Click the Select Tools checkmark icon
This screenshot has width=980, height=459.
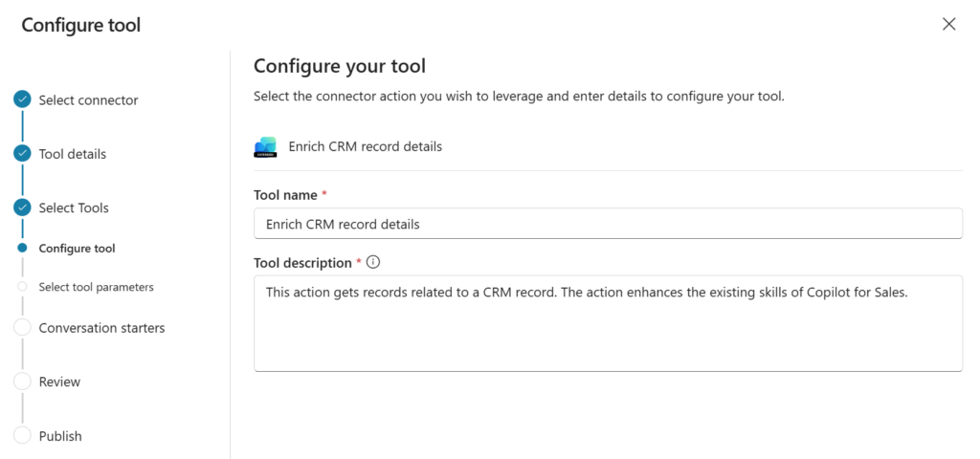click(x=22, y=208)
